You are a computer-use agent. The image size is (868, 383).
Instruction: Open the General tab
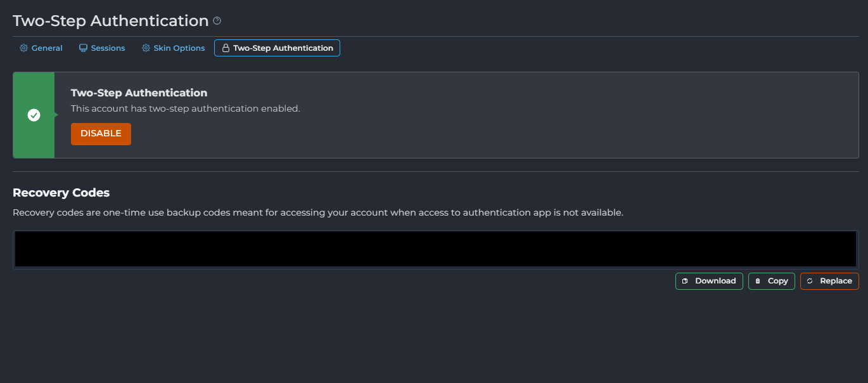[41, 48]
